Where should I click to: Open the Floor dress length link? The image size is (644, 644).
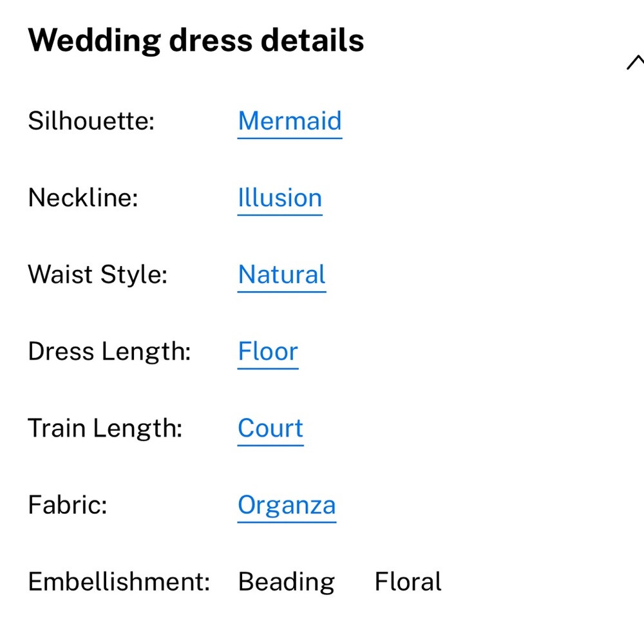(x=268, y=351)
